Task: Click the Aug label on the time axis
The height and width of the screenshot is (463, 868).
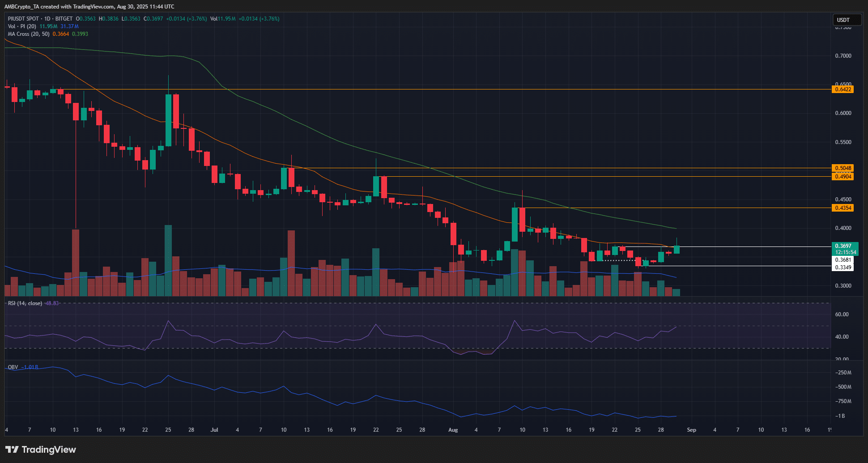Action: click(x=453, y=430)
